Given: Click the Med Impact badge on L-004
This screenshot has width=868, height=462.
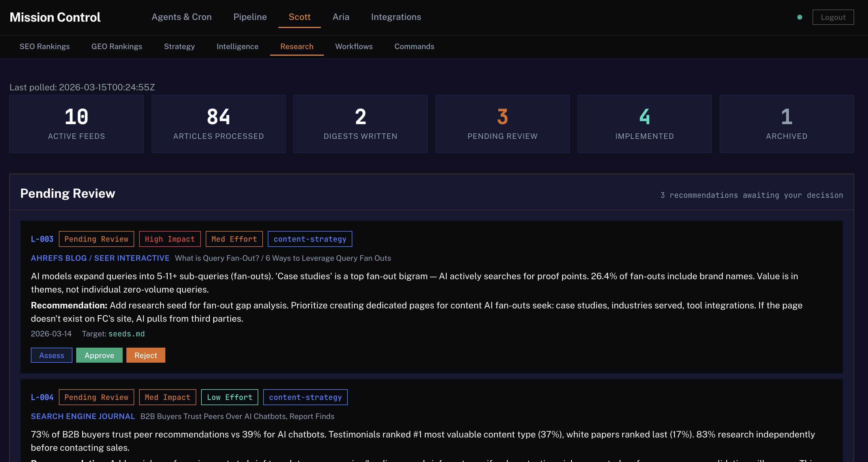Looking at the screenshot, I should pyautogui.click(x=167, y=397).
